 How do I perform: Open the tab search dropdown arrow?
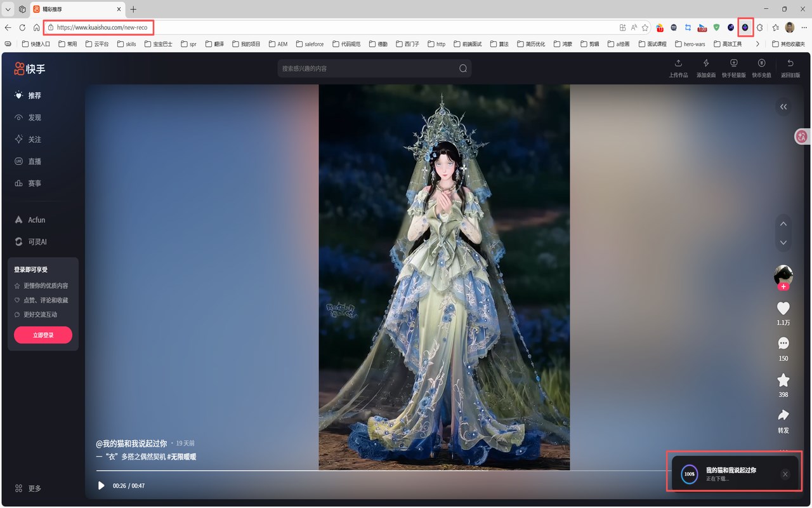coord(8,10)
